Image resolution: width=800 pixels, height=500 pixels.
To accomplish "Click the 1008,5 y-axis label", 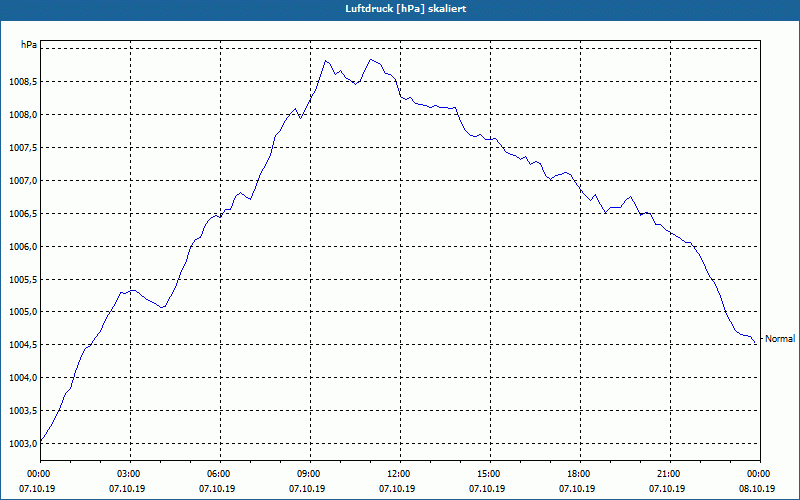I will click(x=23, y=82).
